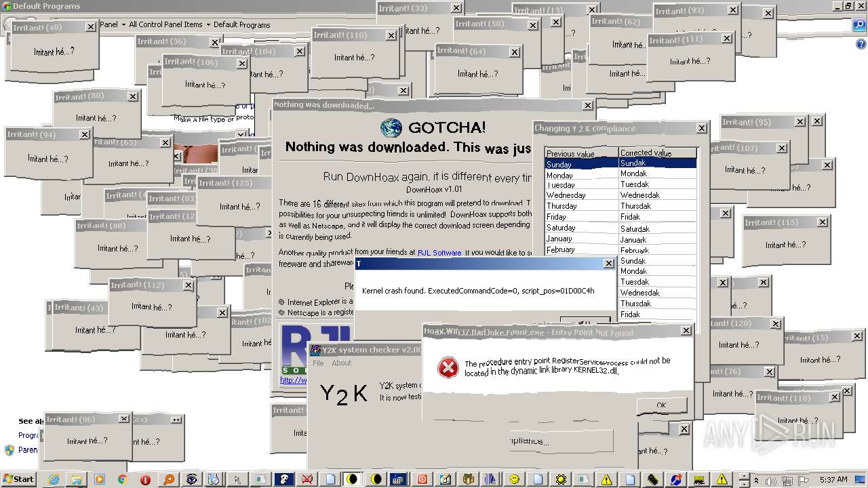The width and height of the screenshot is (868, 488).
Task: Select the crossed-out red taskbar icon
Action: click(307, 479)
